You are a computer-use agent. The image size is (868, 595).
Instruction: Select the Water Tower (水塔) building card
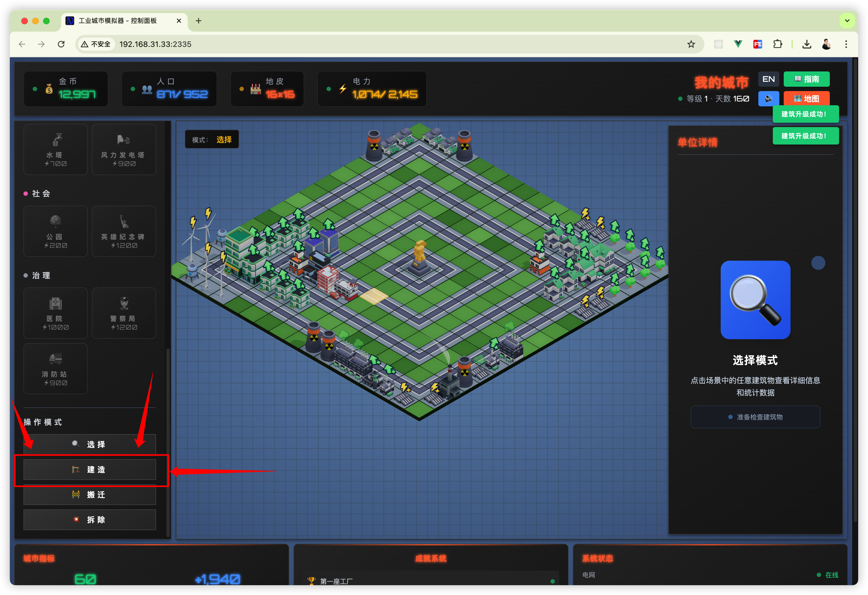(55, 149)
